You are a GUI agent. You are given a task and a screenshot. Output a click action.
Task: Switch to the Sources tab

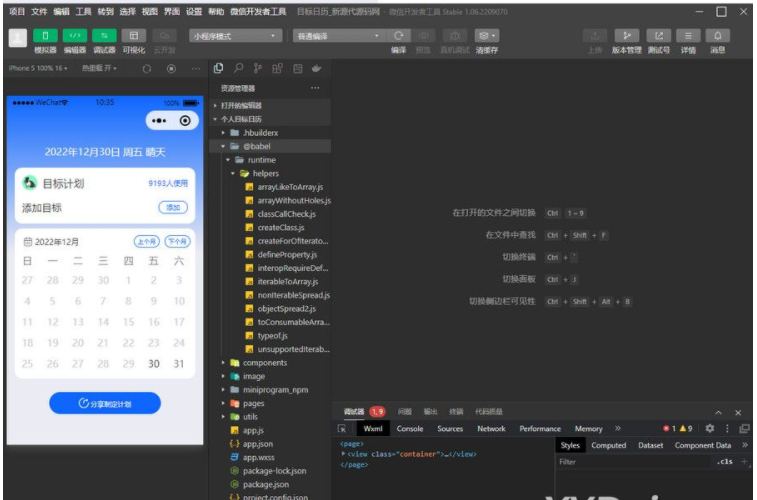click(x=450, y=429)
